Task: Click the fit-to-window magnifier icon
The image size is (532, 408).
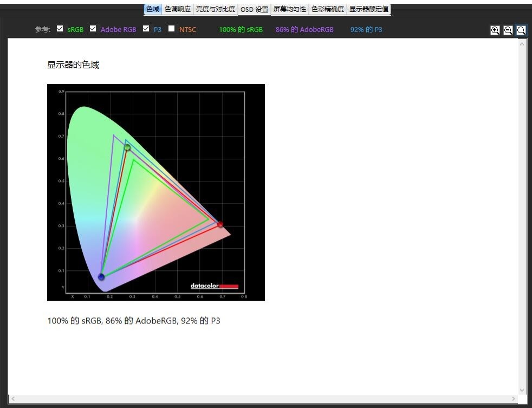Action: 521,30
